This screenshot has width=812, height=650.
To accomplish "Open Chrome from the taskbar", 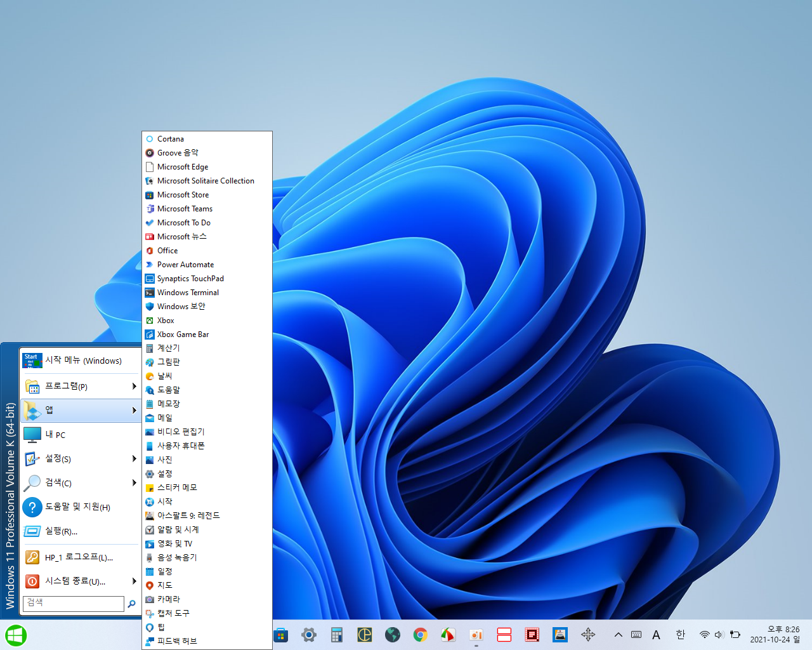I will click(x=420, y=635).
